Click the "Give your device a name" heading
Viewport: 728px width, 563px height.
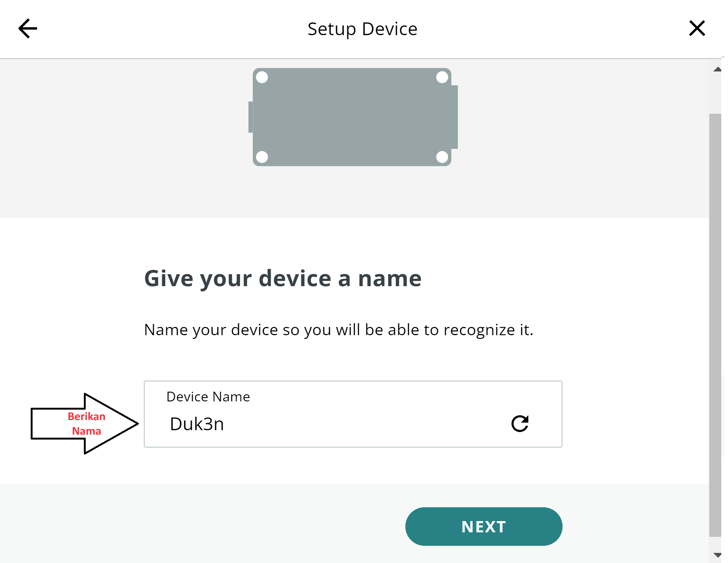click(x=283, y=279)
